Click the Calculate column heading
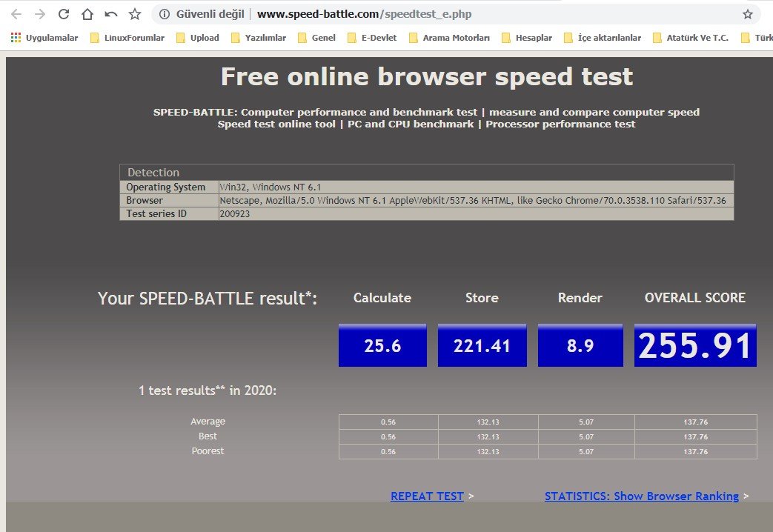This screenshot has width=773, height=532. click(382, 298)
